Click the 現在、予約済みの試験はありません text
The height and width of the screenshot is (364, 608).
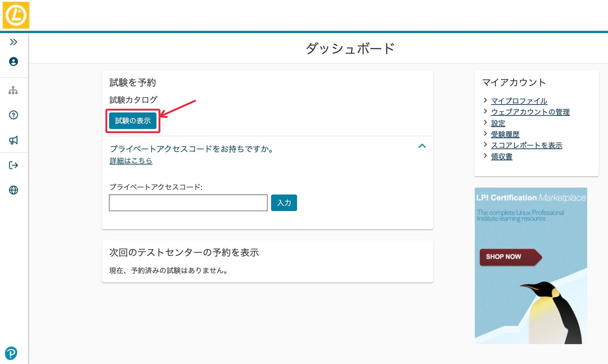tap(169, 271)
